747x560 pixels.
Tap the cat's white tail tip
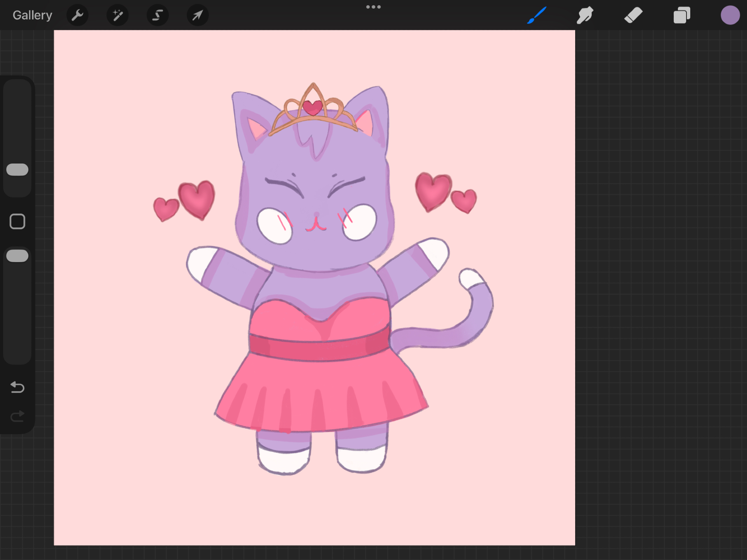pyautogui.click(x=471, y=278)
